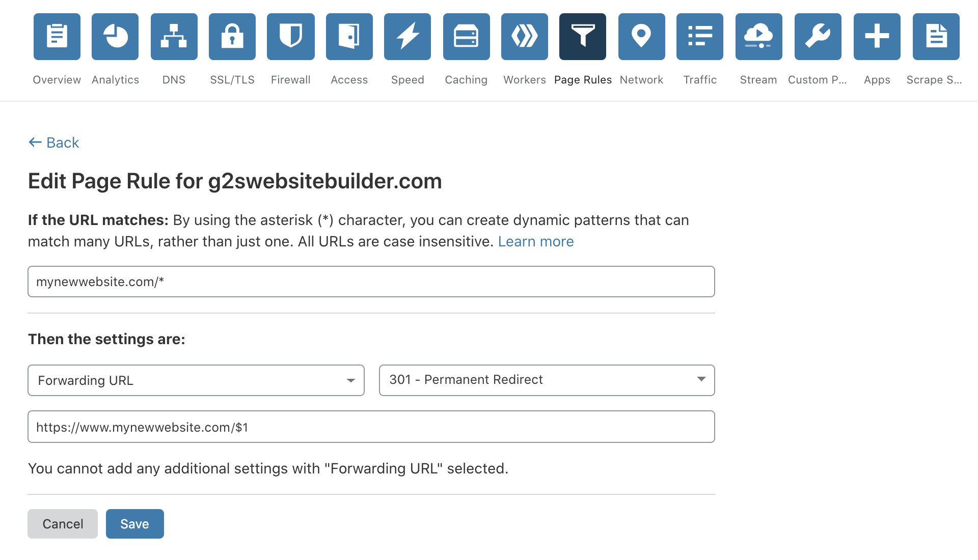This screenshot has height=560, width=978.
Task: Click Cancel to discard changes
Action: click(63, 524)
